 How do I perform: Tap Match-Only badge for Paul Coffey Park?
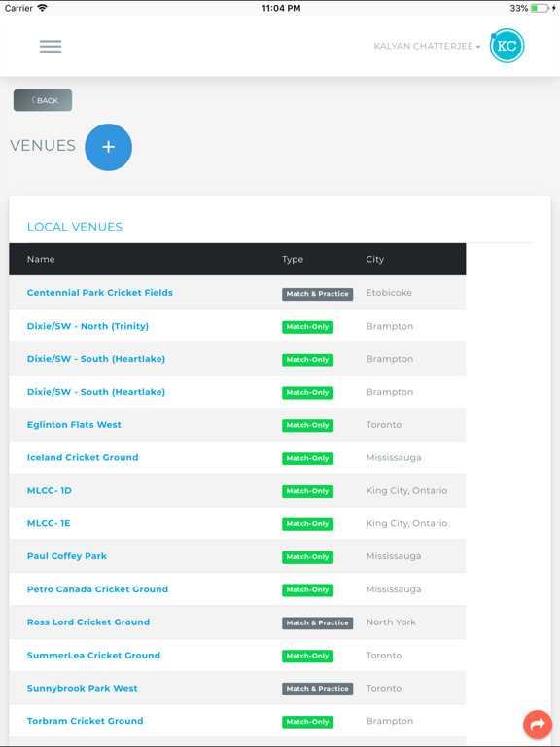click(307, 557)
